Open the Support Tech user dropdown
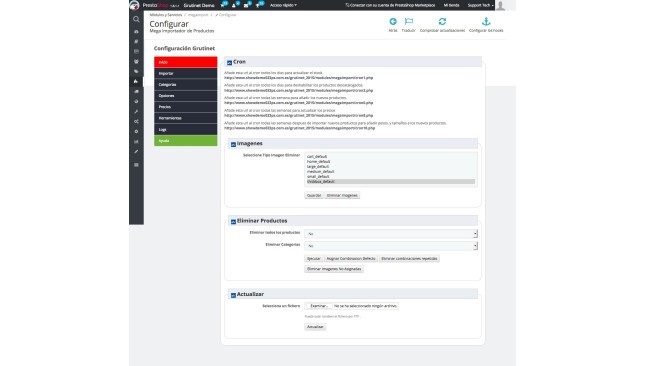 pos(480,5)
